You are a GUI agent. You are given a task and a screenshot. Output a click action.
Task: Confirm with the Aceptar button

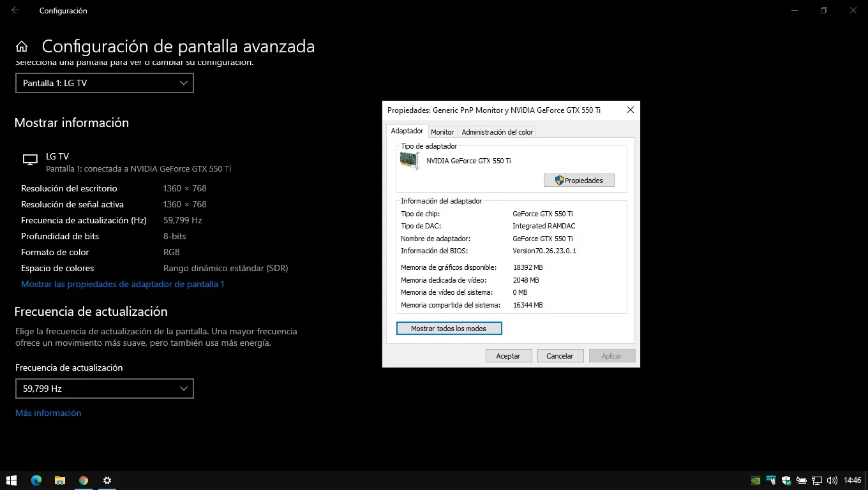point(509,356)
